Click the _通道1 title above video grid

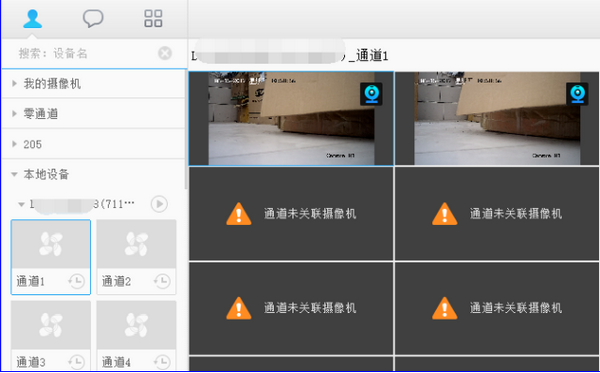click(368, 56)
